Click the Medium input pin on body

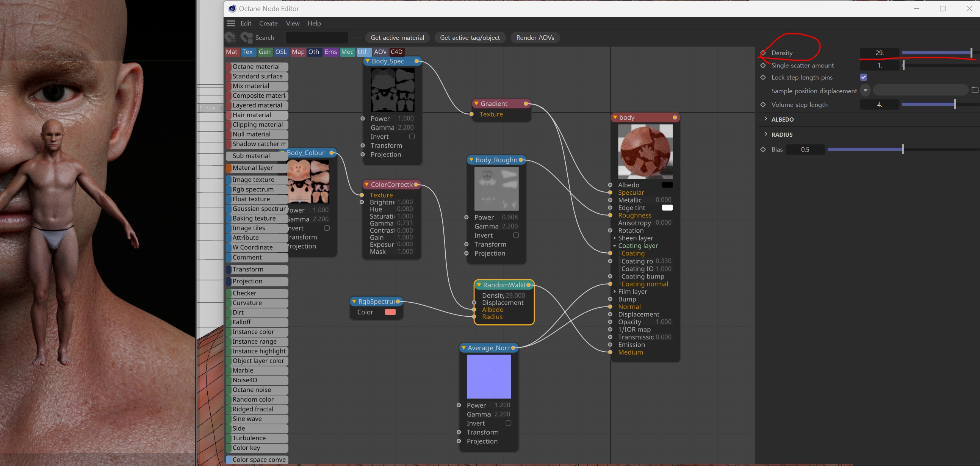[x=610, y=352]
